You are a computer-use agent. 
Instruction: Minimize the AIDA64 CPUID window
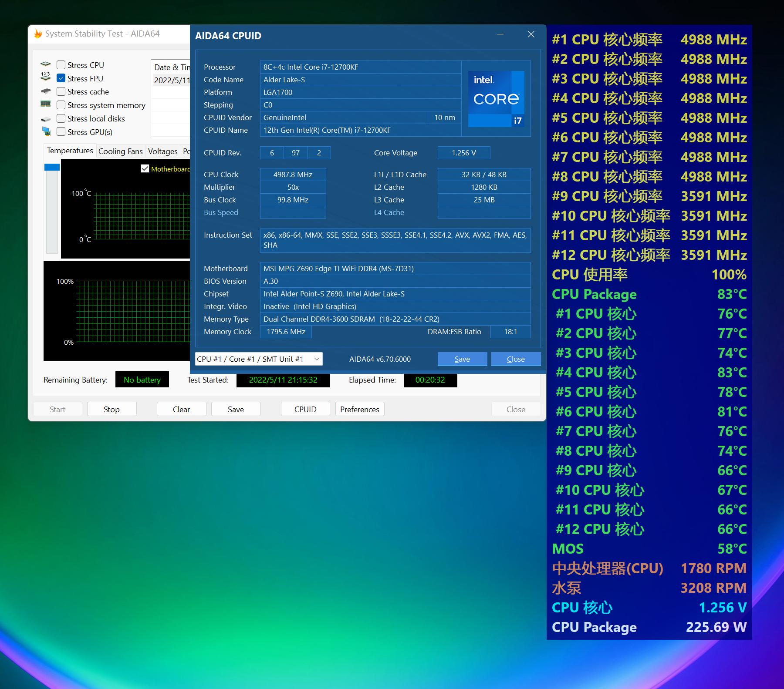pos(500,34)
